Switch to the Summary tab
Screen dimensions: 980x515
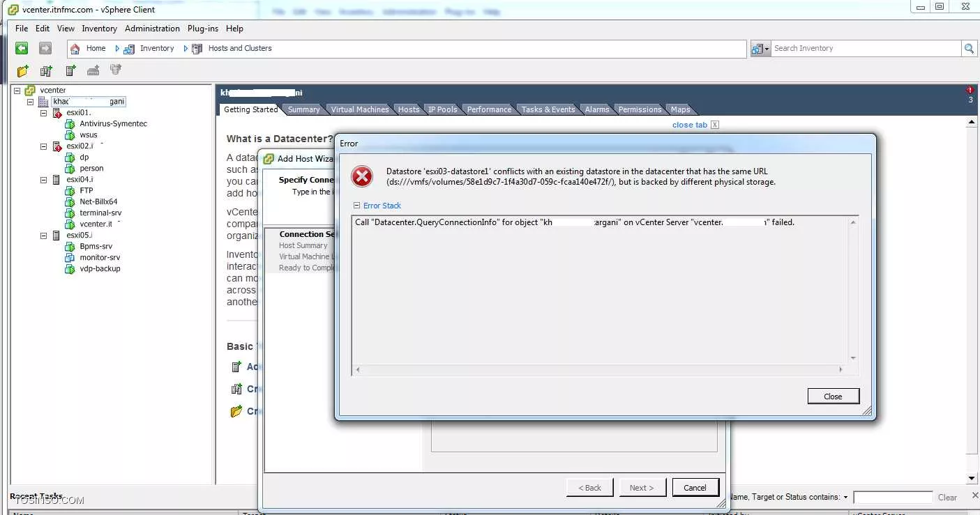[x=304, y=109]
